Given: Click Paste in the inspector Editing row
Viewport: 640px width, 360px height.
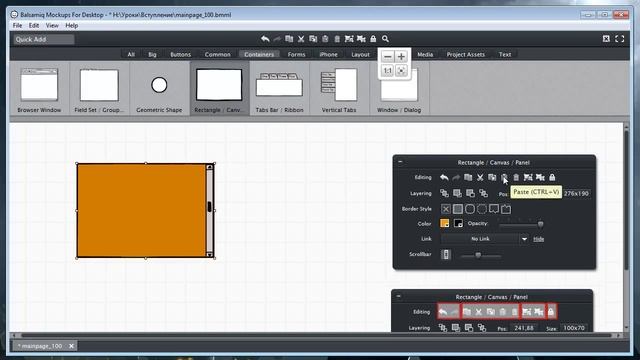Looking at the screenshot, I should (x=504, y=178).
